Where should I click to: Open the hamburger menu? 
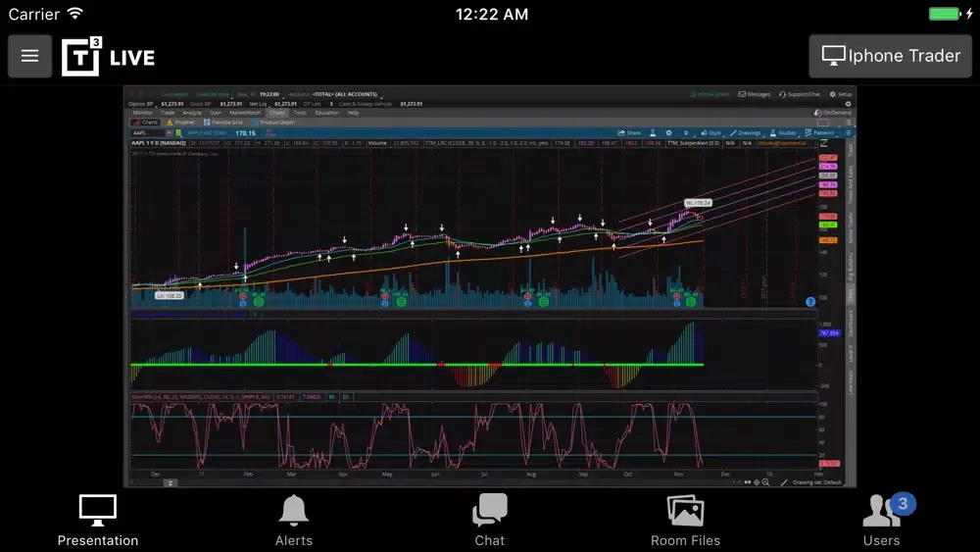(29, 56)
